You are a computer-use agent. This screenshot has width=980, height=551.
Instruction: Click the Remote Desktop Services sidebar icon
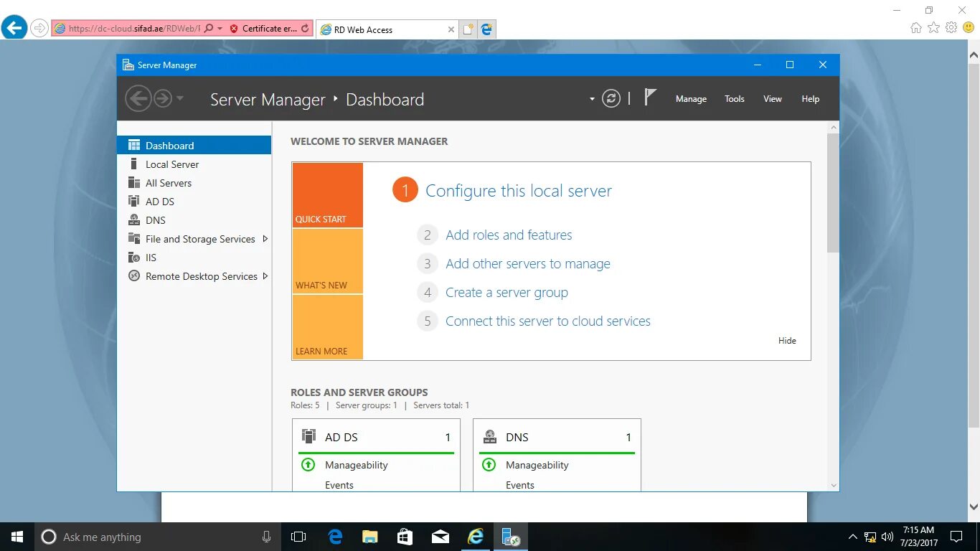133,276
